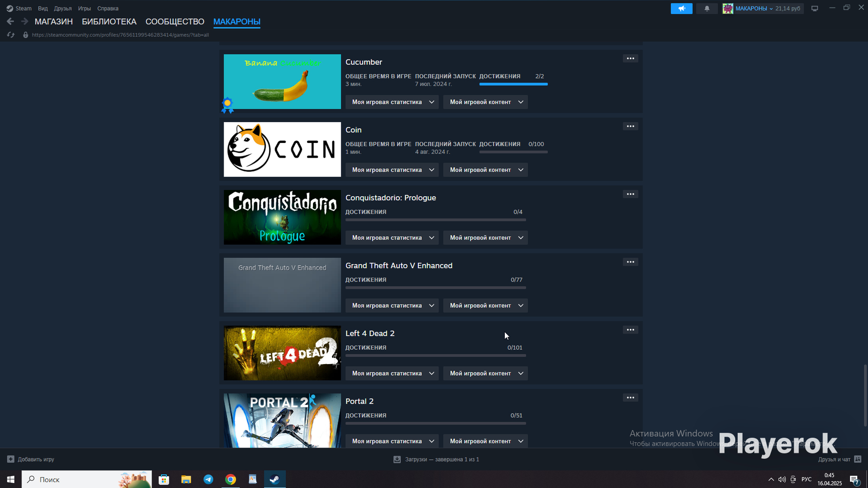
Task: Click the Conquistadorio: Prologue cover image
Action: pyautogui.click(x=282, y=217)
